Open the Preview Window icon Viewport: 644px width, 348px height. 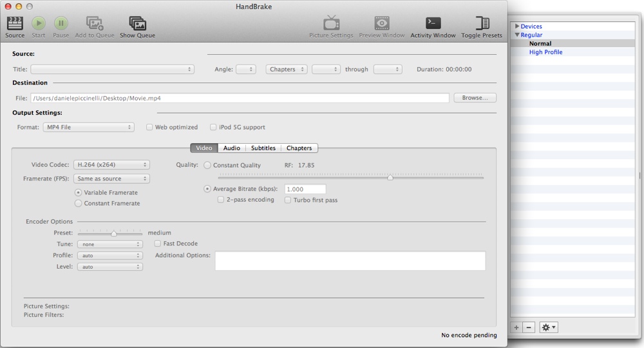[x=382, y=24]
